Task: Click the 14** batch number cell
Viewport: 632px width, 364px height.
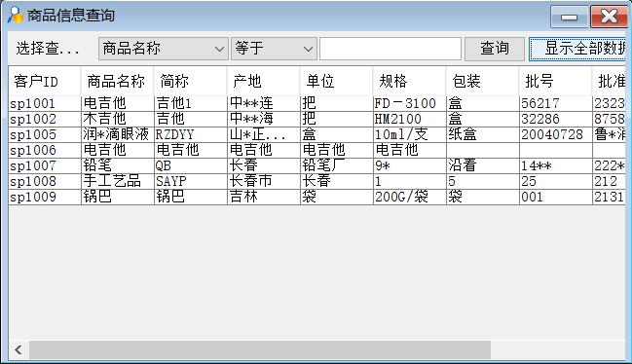Action: 556,165
